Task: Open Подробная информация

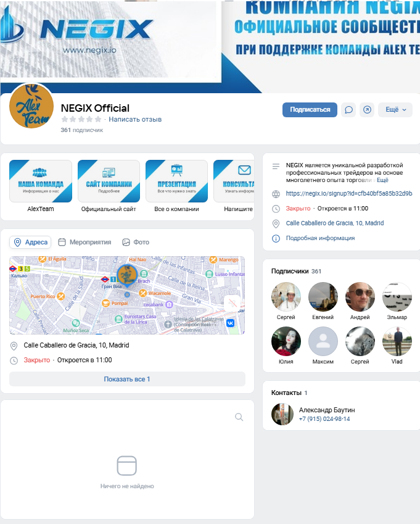Action: coord(320,238)
